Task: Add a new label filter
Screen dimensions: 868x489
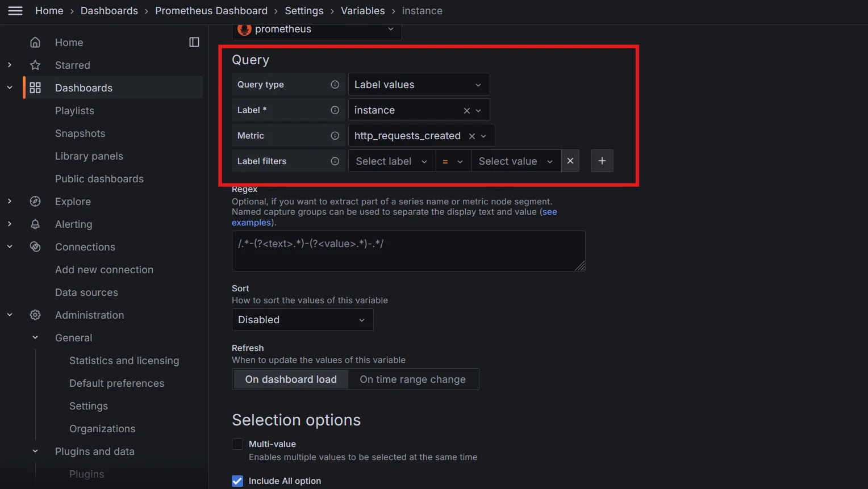Action: [x=602, y=161]
